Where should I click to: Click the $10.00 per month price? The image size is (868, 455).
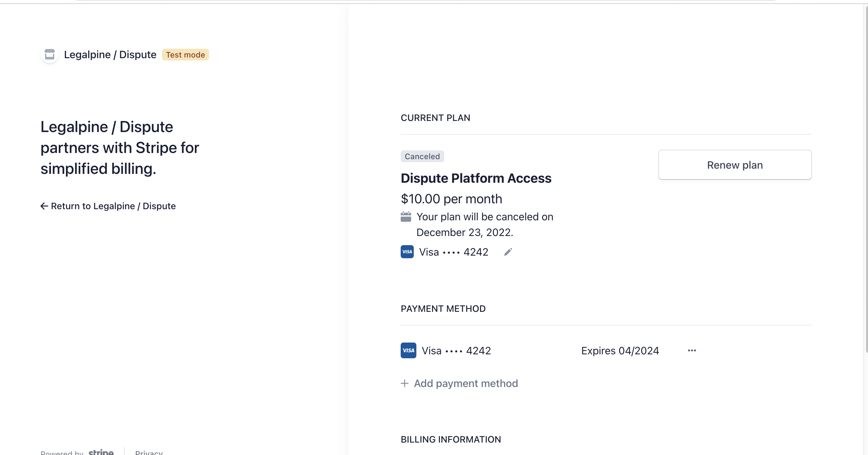[x=451, y=199]
